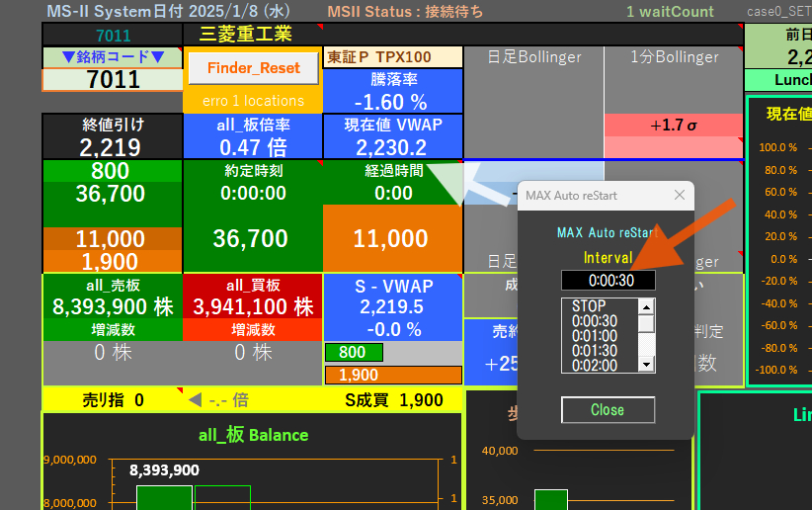Click the 騰落率 -1.60 % cell
The height and width of the screenshot is (510, 812).
(x=392, y=91)
